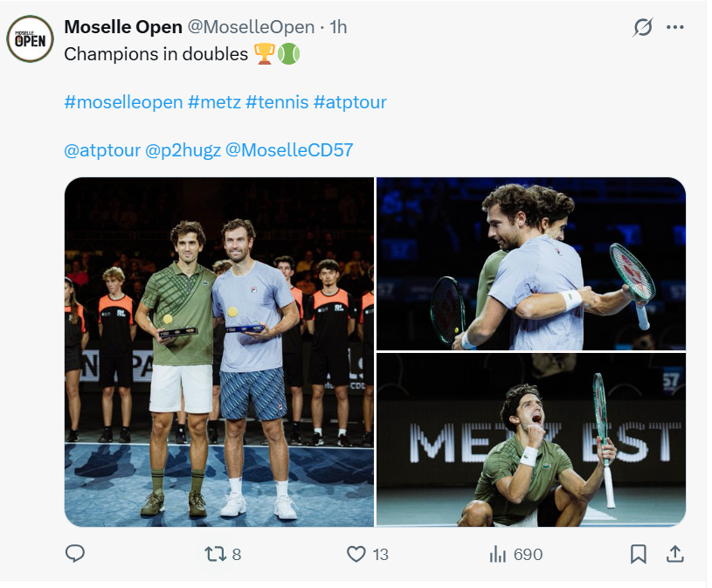
Task: Bookmark this Moselle Open tweet
Action: tap(639, 554)
